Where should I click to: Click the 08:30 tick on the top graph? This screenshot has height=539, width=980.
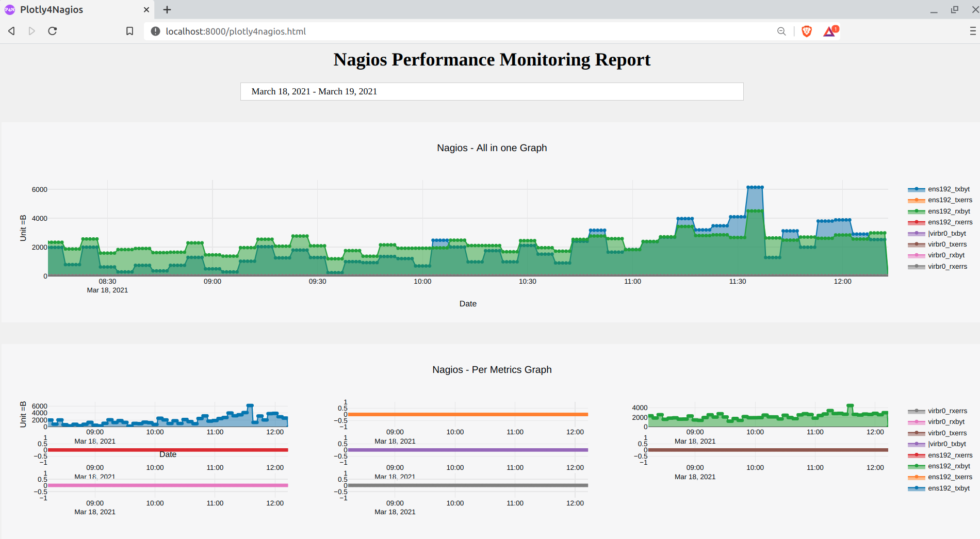(107, 282)
